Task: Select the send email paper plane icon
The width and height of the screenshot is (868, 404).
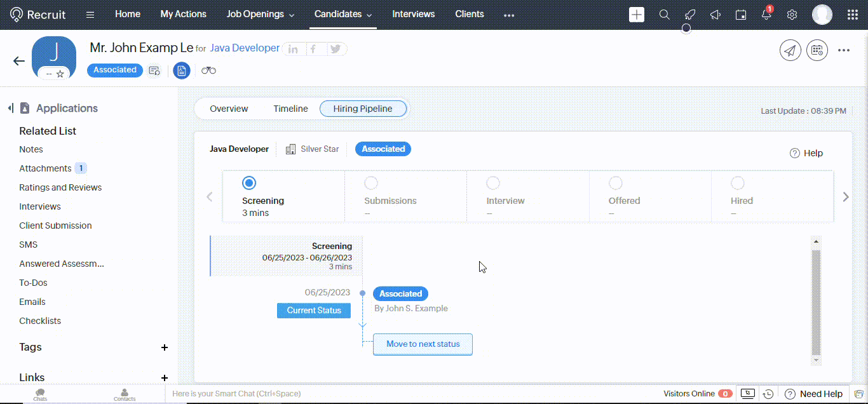Action: tap(790, 50)
